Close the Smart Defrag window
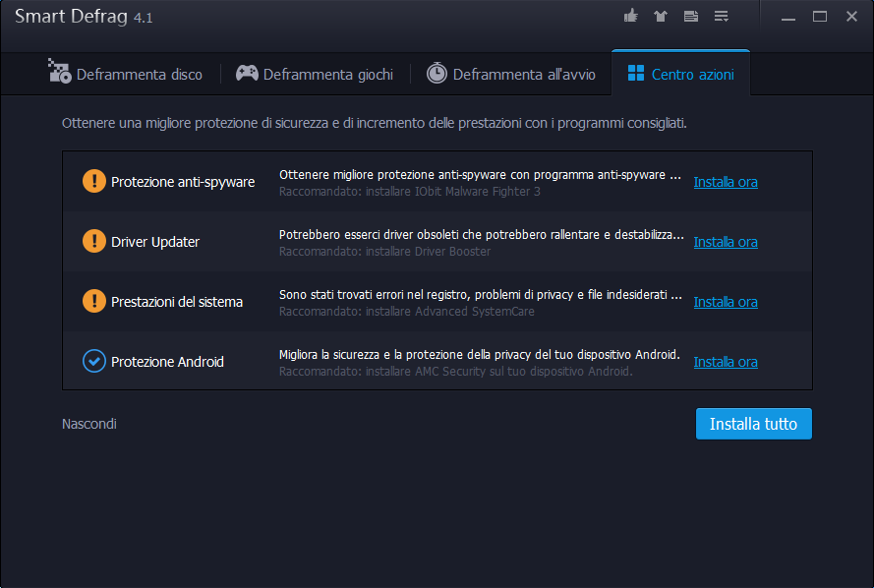Screen dimensions: 874x588 click(x=851, y=17)
